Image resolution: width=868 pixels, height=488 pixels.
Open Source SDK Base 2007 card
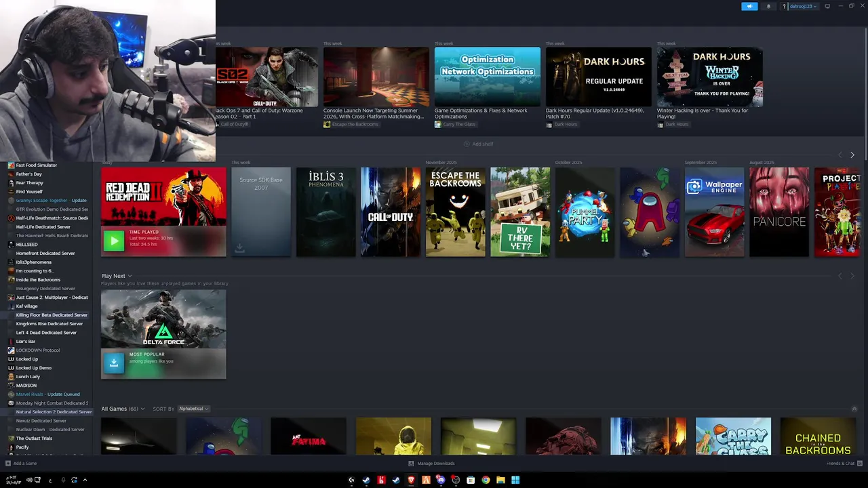coord(261,212)
